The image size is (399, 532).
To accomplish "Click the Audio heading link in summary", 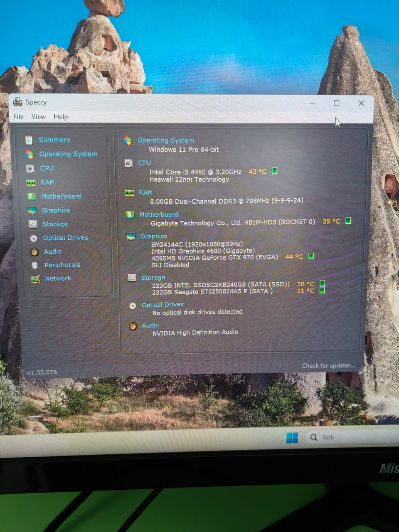I will click(x=150, y=325).
